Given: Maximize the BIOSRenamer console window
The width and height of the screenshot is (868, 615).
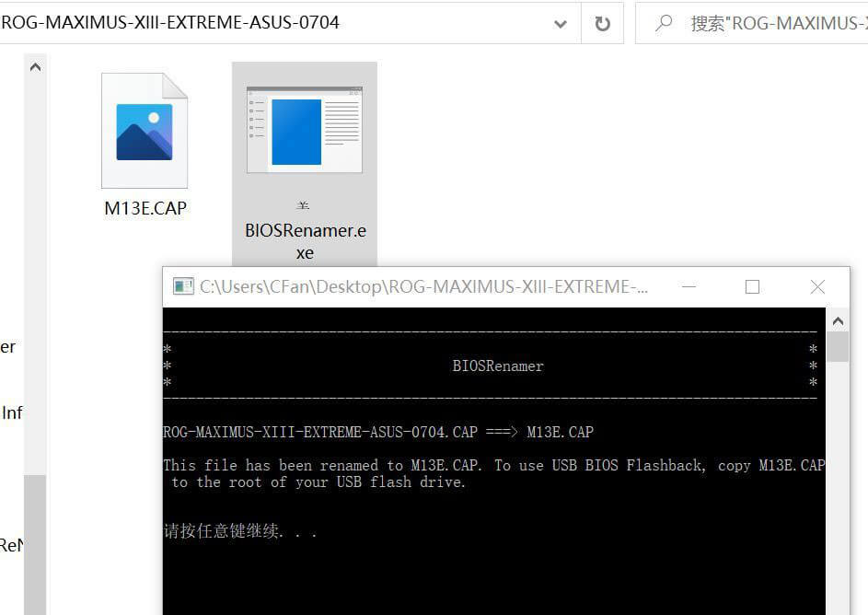Looking at the screenshot, I should pyautogui.click(x=752, y=287).
